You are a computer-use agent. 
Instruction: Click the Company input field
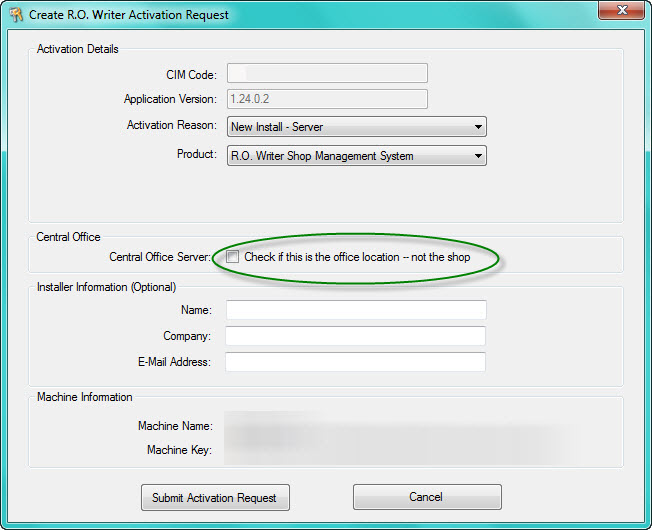coord(356,336)
